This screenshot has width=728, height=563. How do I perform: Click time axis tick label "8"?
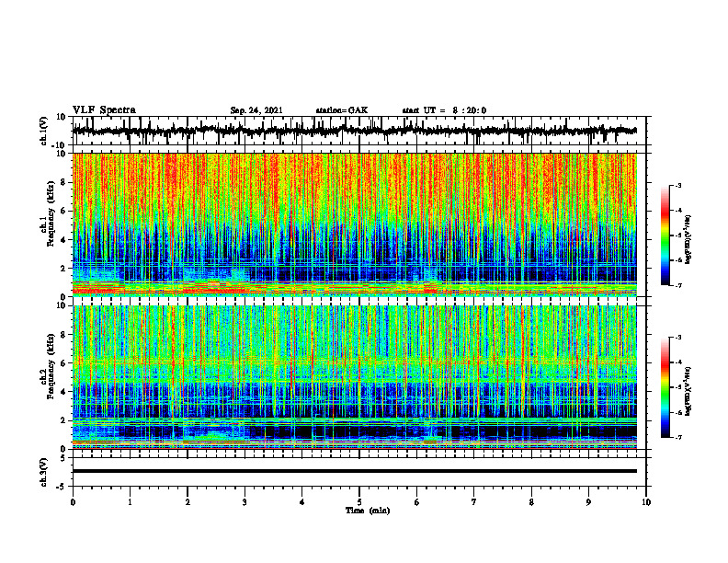pyautogui.click(x=531, y=502)
